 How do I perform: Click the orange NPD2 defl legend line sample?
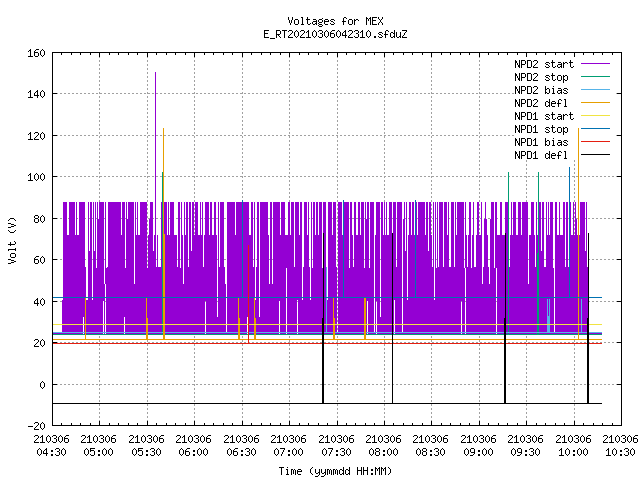coord(595,103)
